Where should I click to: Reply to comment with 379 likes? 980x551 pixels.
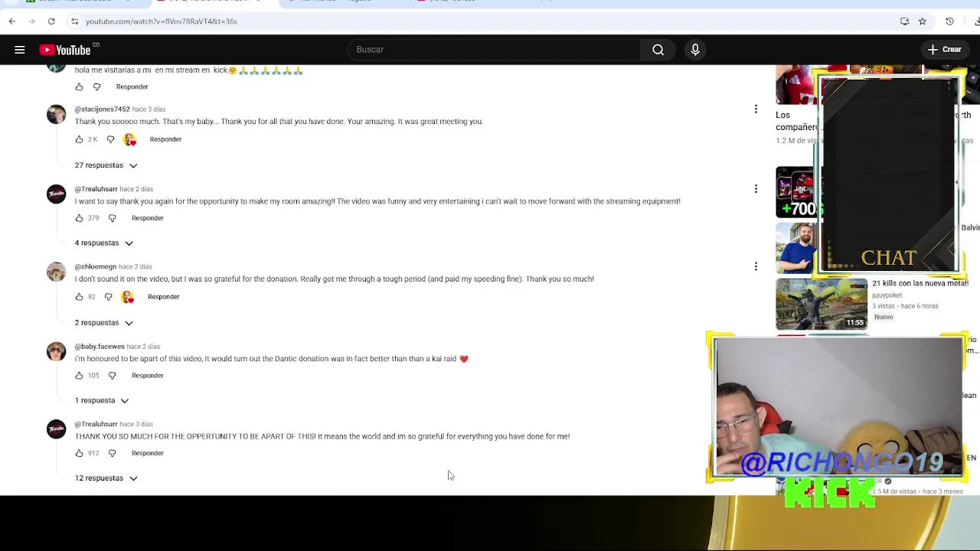point(147,218)
